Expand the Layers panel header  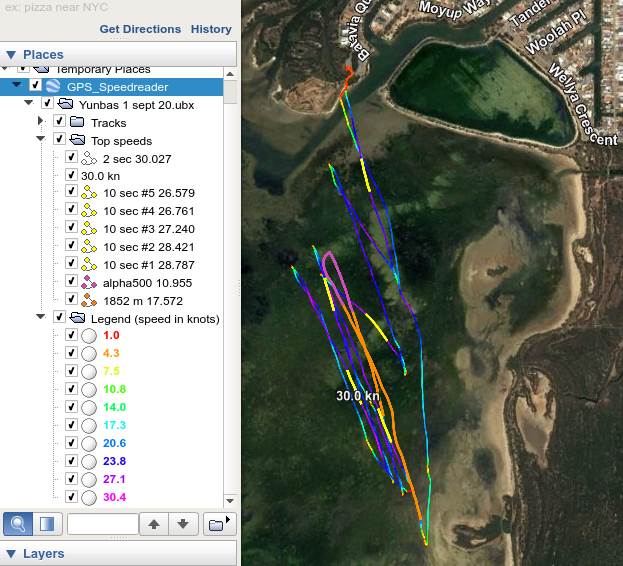click(x=11, y=554)
